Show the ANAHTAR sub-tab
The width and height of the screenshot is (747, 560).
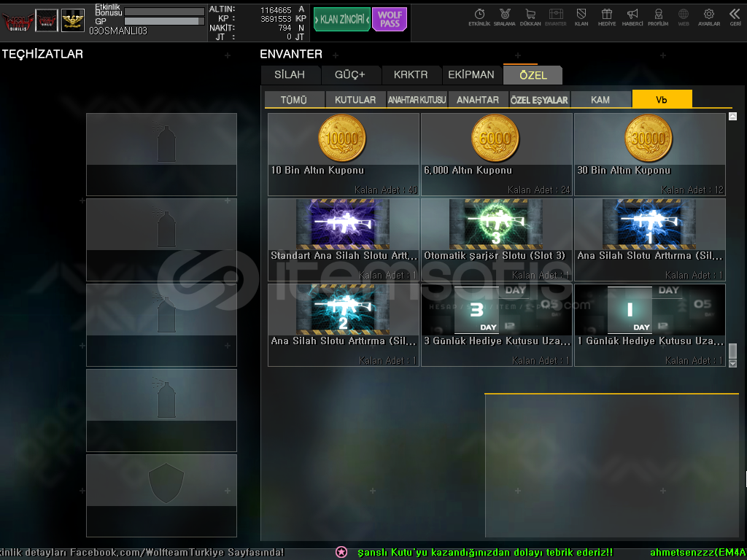pyautogui.click(x=478, y=99)
